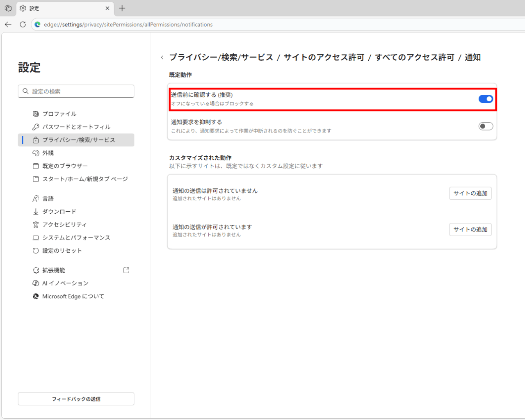
Task: Click the page refresh icon
Action: [x=23, y=25]
